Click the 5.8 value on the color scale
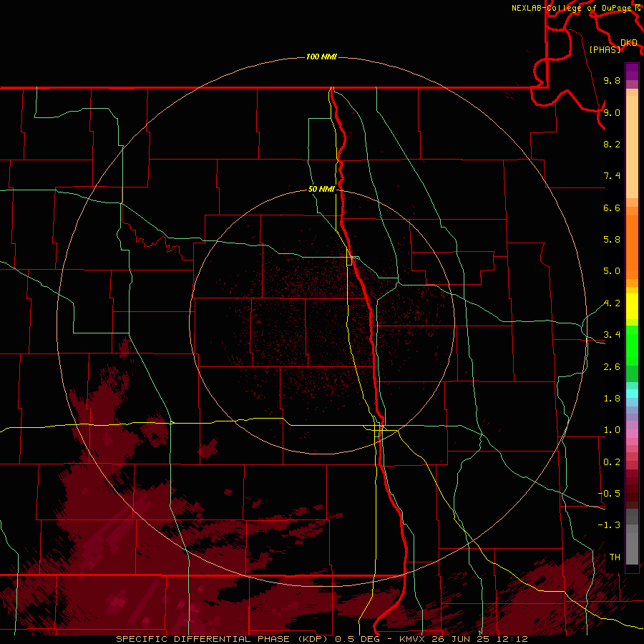The height and width of the screenshot is (644, 644). 612,240
